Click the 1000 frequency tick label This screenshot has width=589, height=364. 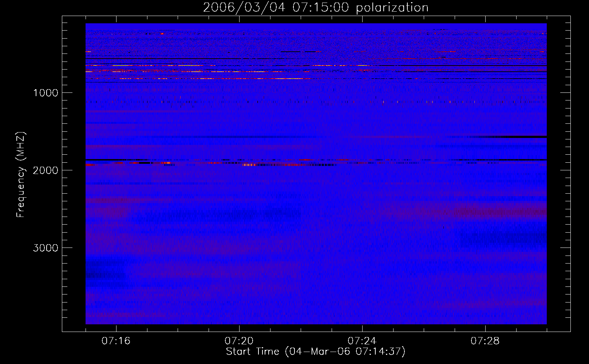[46, 93]
